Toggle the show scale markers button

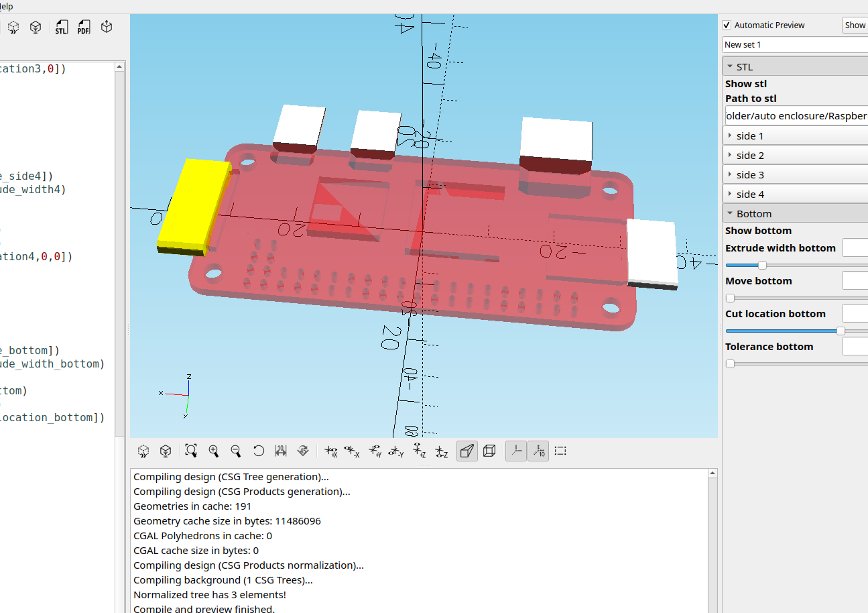click(538, 451)
